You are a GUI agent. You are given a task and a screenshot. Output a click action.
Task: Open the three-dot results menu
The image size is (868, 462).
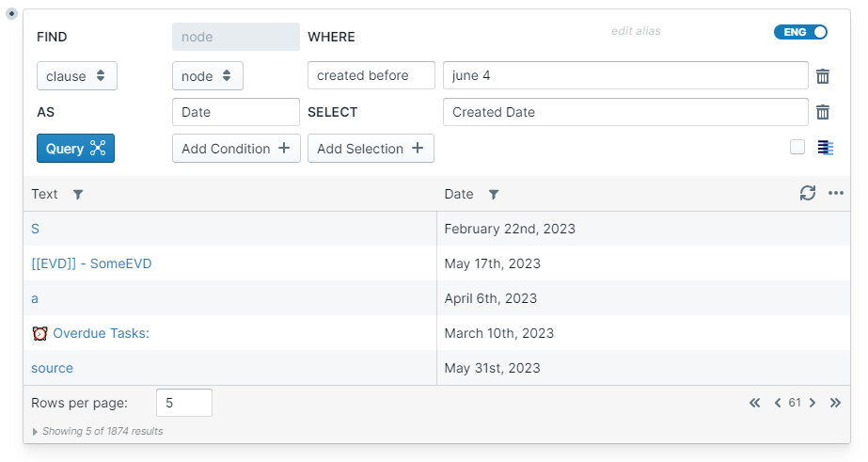pyautogui.click(x=836, y=193)
